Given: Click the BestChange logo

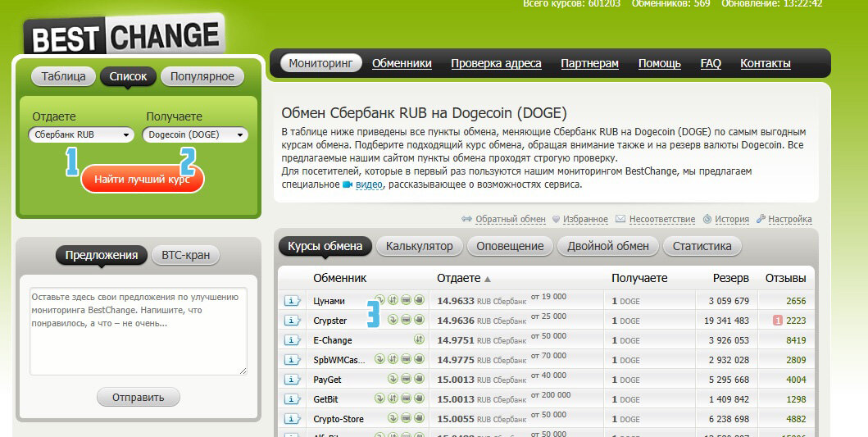Looking at the screenshot, I should (125, 35).
